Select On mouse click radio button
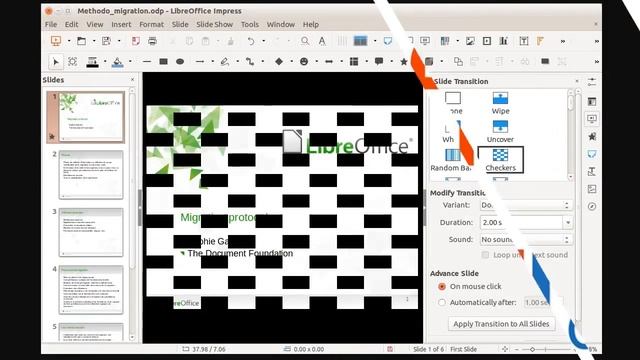Screen dimensions: 640x360 (x=442, y=287)
